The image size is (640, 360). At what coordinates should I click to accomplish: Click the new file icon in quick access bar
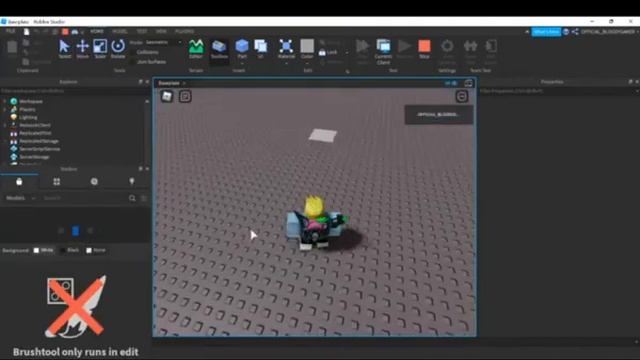[27, 31]
